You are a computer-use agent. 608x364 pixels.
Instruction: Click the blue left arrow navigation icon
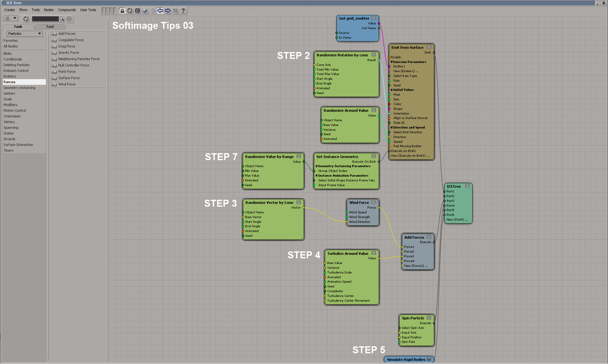[x=160, y=11]
